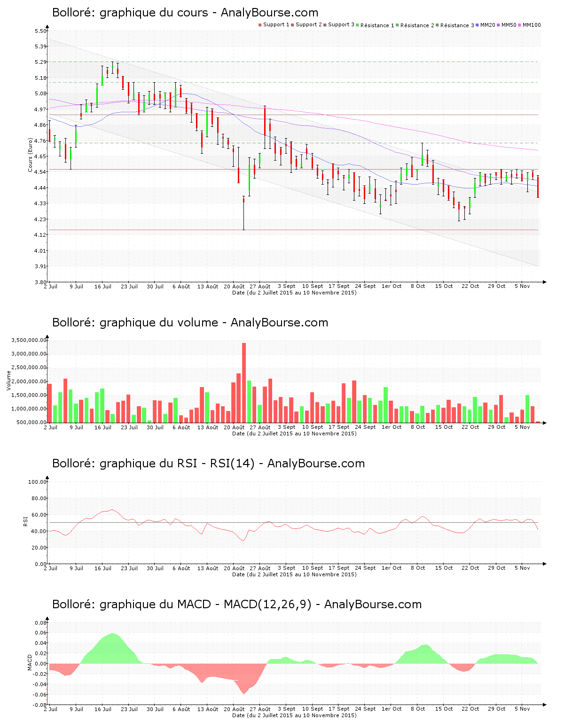Click the 'graphique du MACD - MACD(12,26,9)' title

[206, 604]
